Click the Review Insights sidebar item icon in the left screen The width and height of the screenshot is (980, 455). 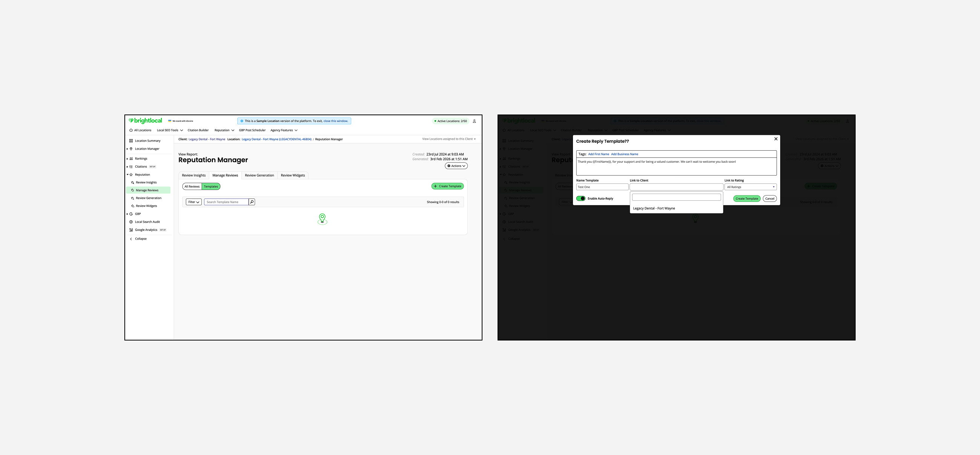click(132, 182)
